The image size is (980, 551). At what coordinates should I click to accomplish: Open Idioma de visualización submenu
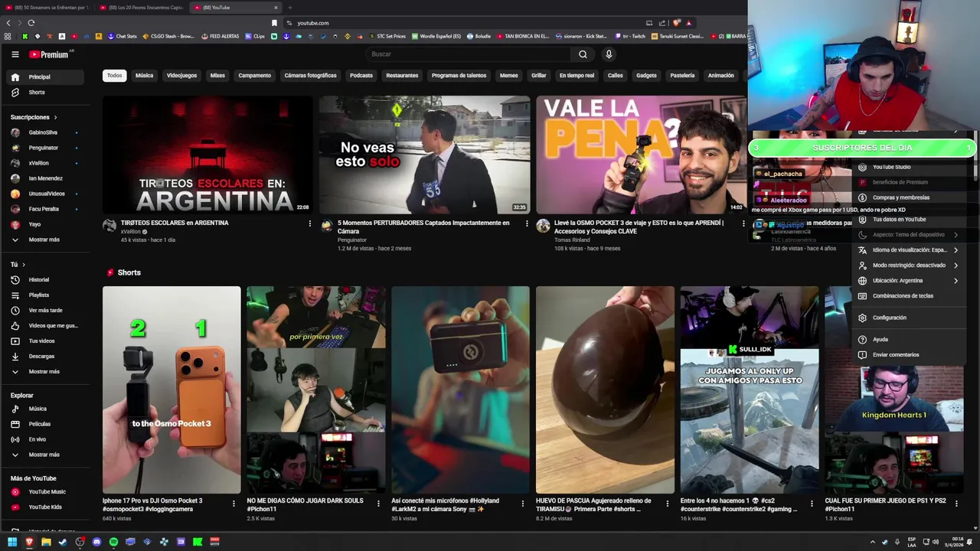pos(908,249)
